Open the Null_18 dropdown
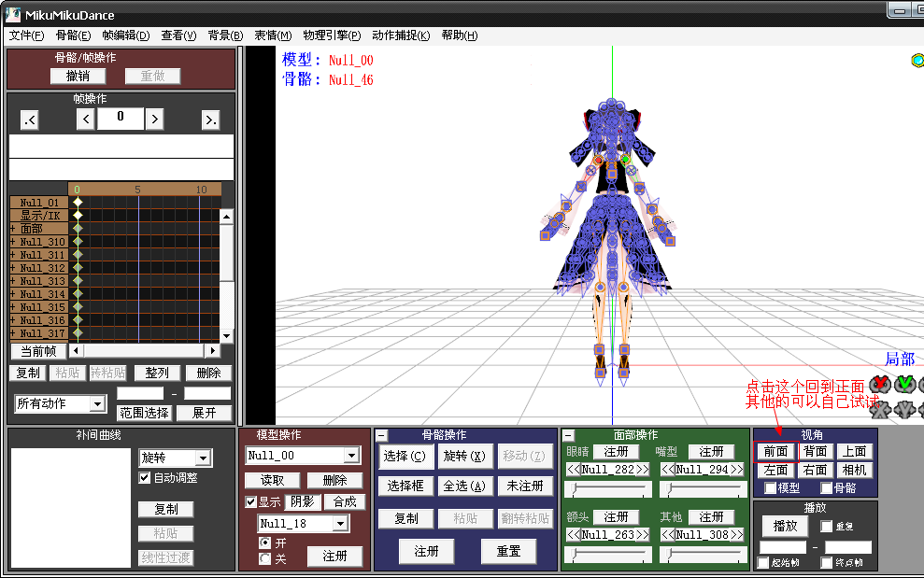The image size is (924, 578). tap(340, 523)
